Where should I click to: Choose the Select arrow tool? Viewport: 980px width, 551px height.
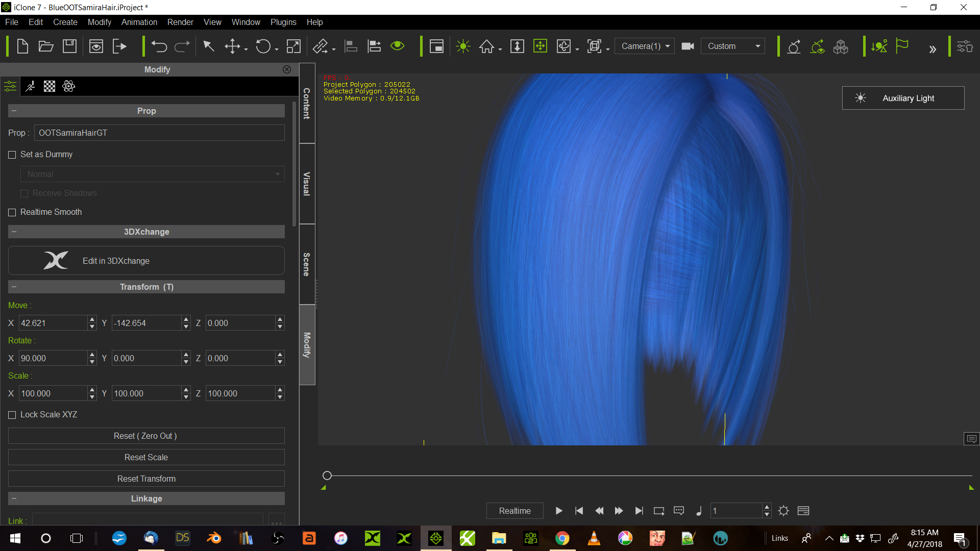pos(208,46)
